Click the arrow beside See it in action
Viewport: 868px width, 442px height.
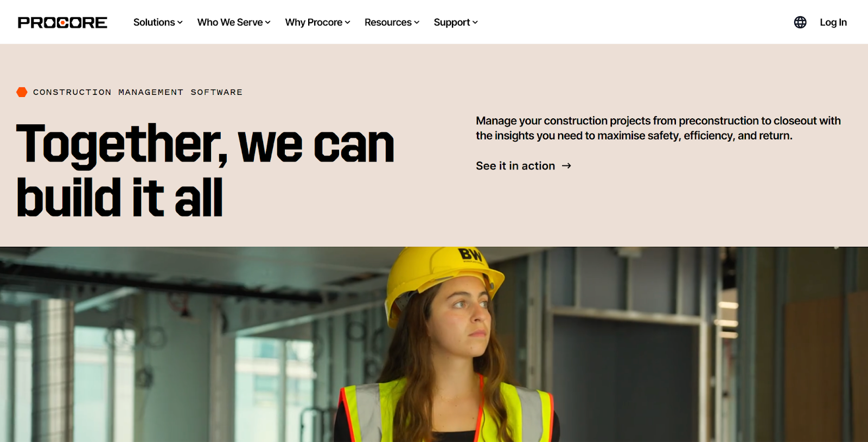(x=566, y=166)
